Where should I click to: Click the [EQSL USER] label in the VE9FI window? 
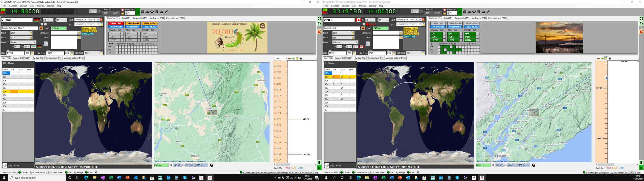coord(411,31)
